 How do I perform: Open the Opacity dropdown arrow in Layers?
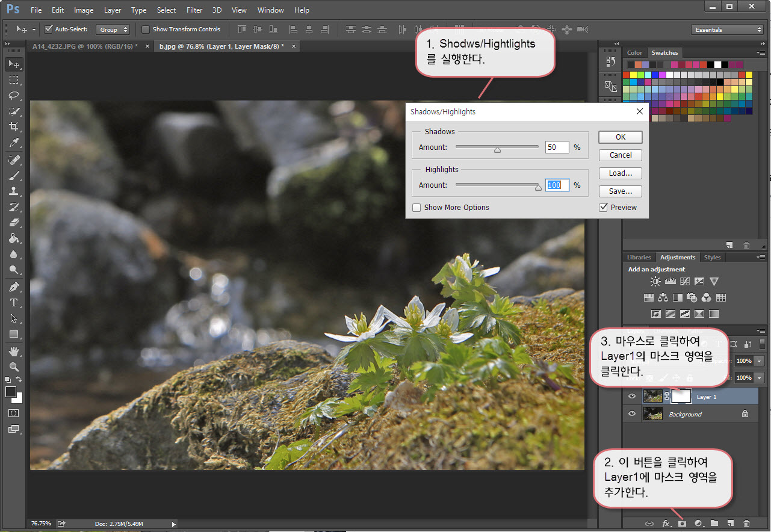point(760,361)
